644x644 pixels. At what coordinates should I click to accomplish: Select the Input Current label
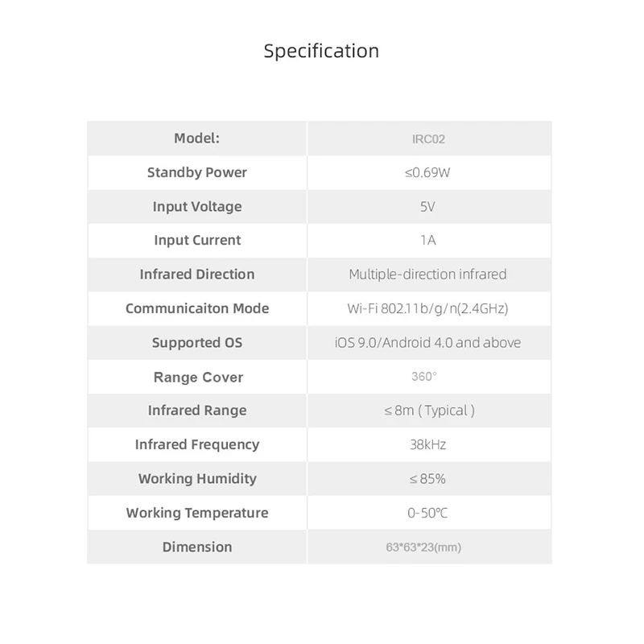(x=196, y=241)
